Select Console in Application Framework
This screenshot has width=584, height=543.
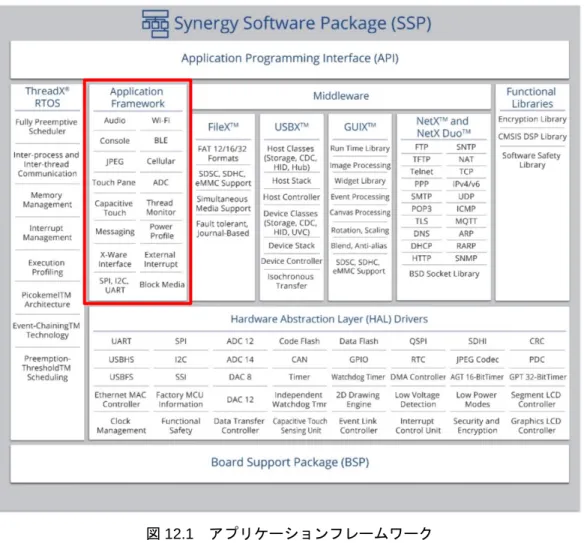click(115, 141)
